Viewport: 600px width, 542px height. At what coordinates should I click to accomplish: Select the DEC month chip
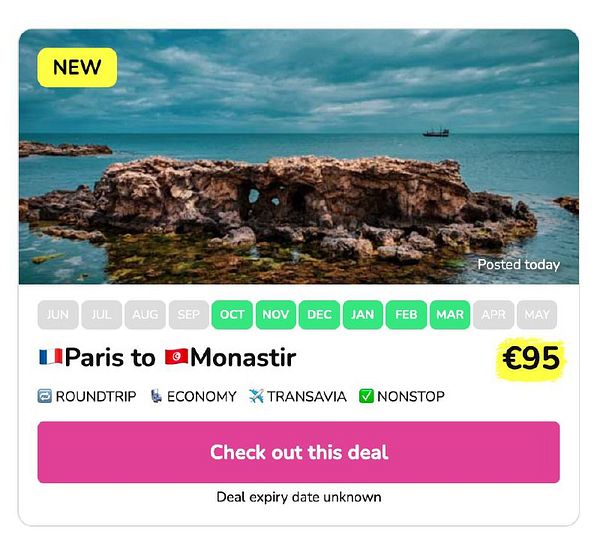(319, 315)
